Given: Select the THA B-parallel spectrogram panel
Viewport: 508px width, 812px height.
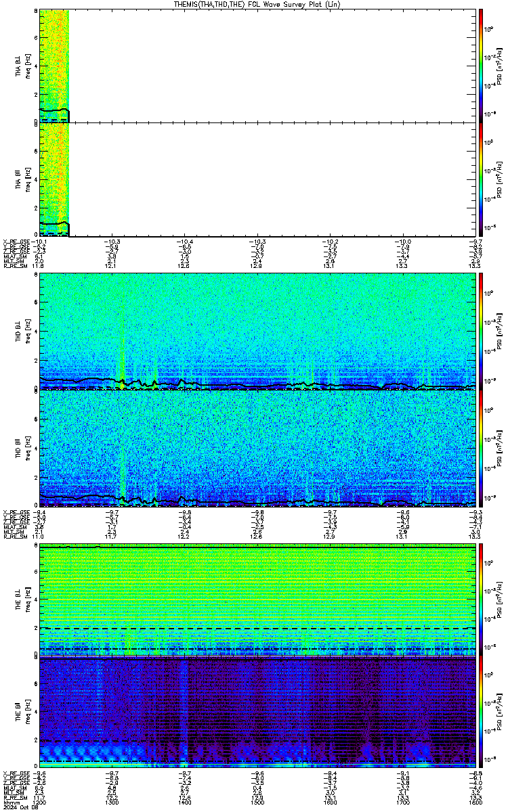Looking at the screenshot, I should pos(256,179).
